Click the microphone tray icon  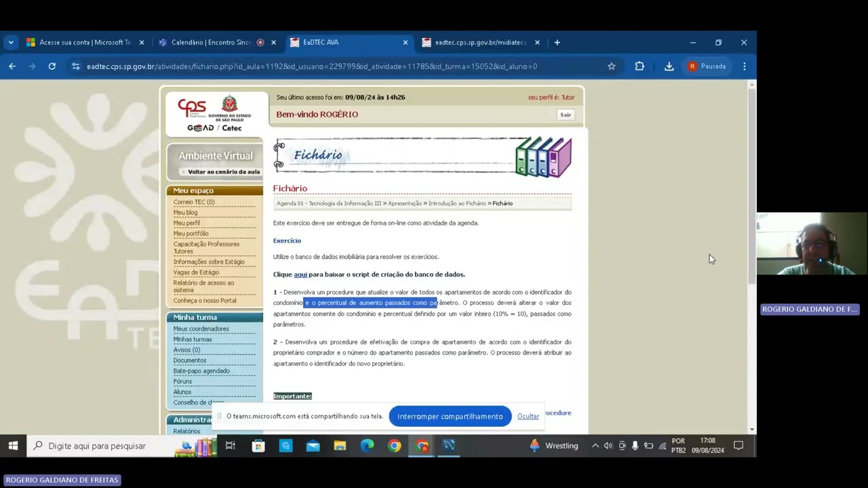click(635, 445)
